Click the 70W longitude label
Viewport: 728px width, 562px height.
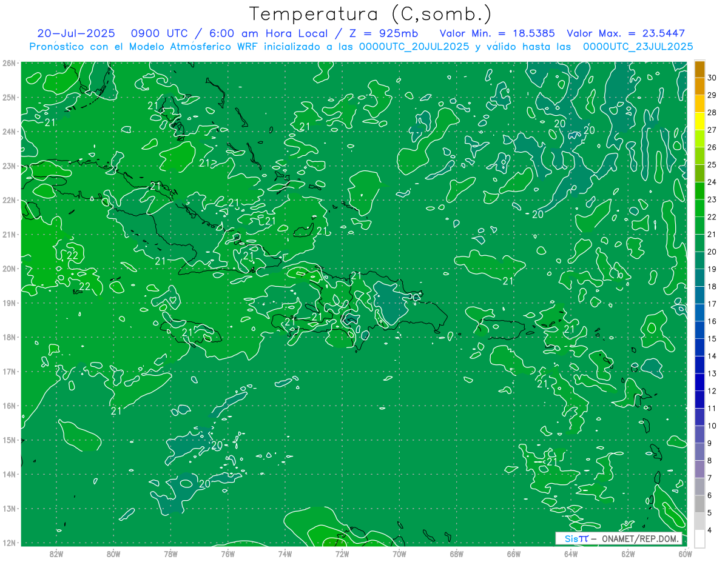399,554
